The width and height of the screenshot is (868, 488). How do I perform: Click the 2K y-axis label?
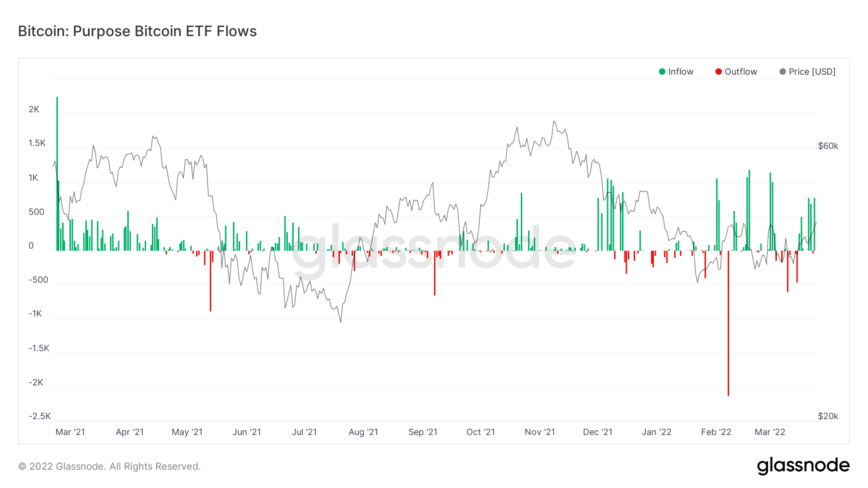(34, 109)
